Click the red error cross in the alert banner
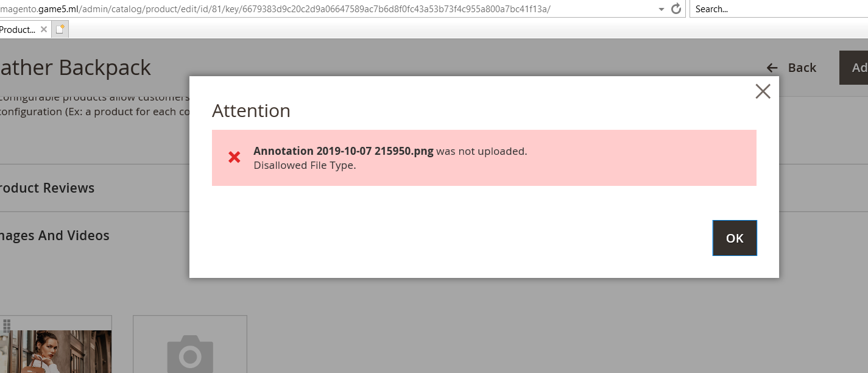 point(234,157)
